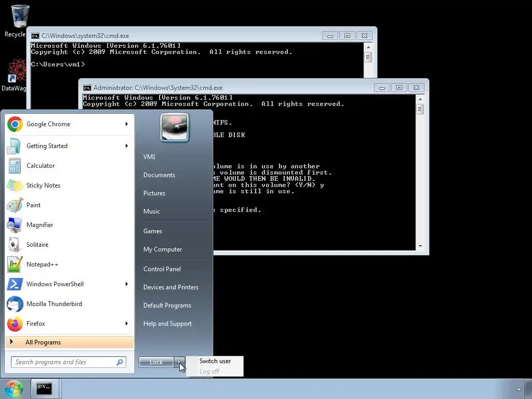Open Music from the Start menu
Viewport: 532px width, 399px height.
click(151, 211)
